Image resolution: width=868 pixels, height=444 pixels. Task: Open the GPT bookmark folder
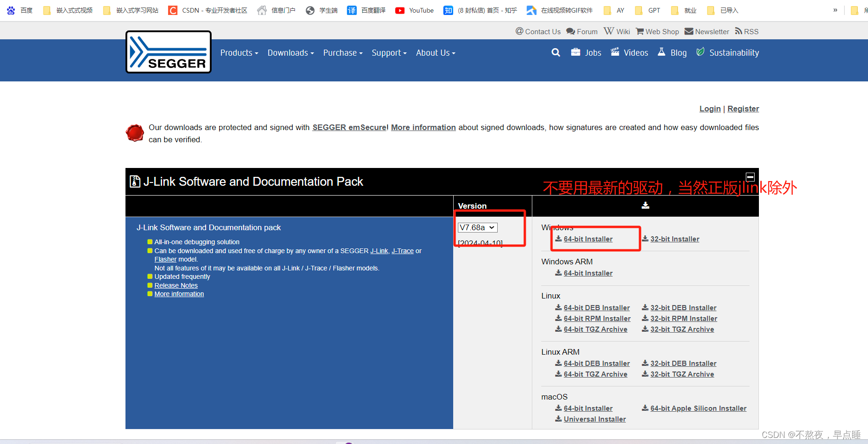coord(647,10)
